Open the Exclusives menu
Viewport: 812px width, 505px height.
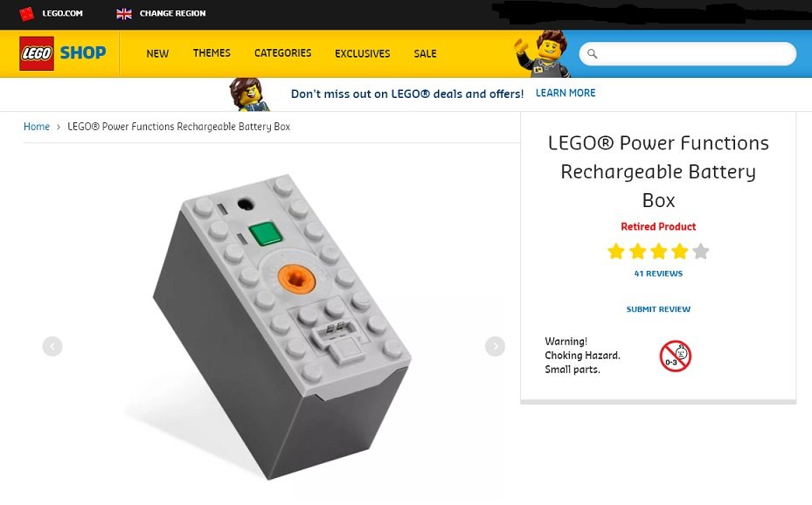[363, 54]
